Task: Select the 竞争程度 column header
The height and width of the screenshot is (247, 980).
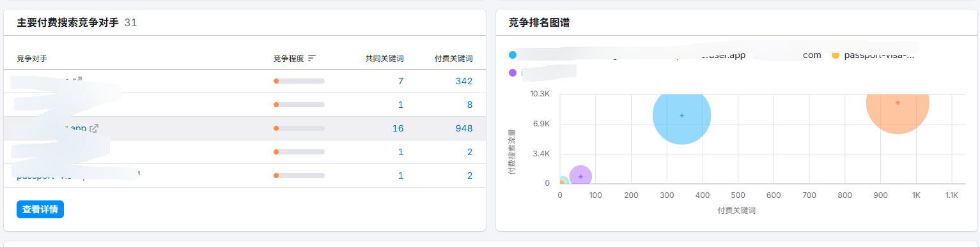Action: (289, 58)
